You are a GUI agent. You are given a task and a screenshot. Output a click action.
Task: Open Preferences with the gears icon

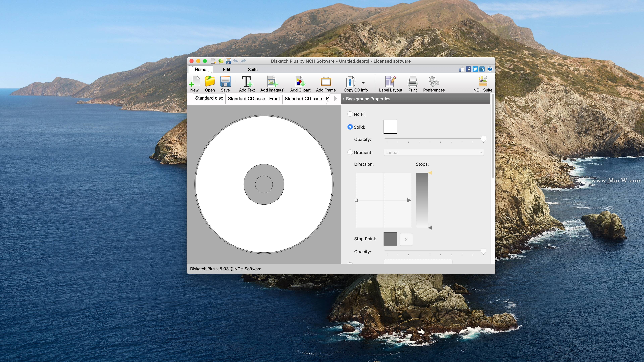434,84
